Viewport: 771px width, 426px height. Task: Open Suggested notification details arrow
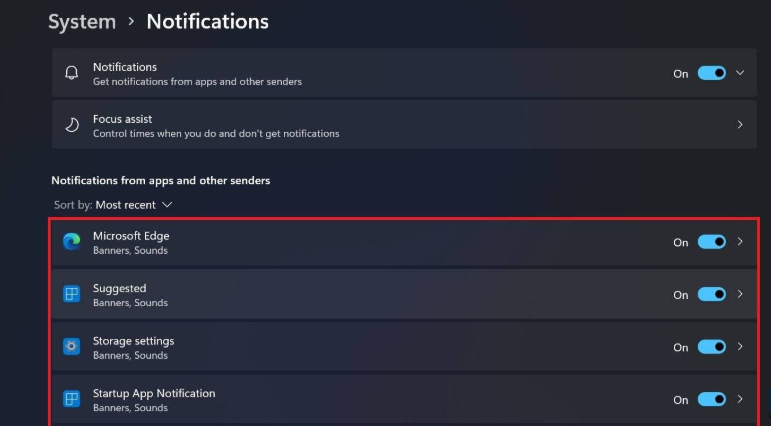tap(740, 295)
